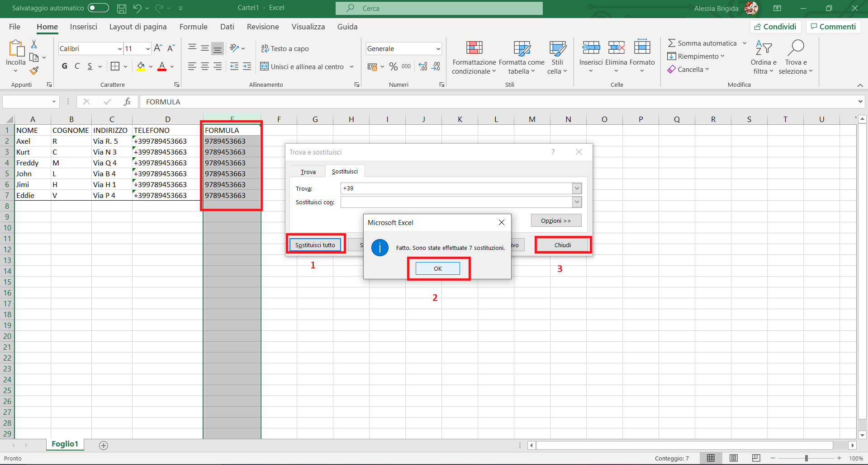
Task: Toggle italic formatting with C button
Action: (77, 66)
